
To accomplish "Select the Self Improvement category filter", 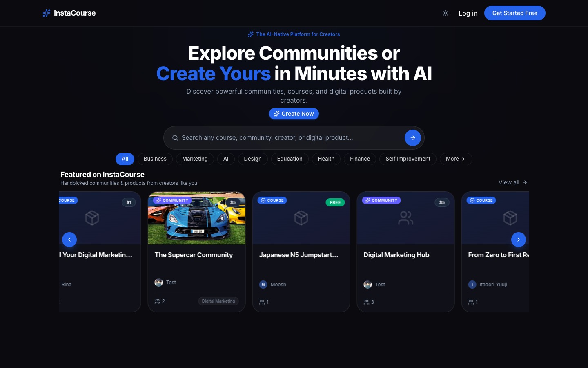I will tap(408, 159).
